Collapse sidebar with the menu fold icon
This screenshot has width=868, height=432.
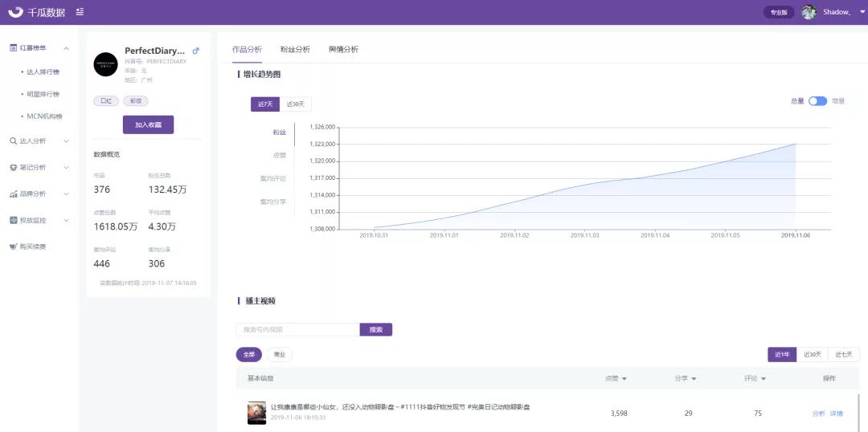click(x=80, y=11)
